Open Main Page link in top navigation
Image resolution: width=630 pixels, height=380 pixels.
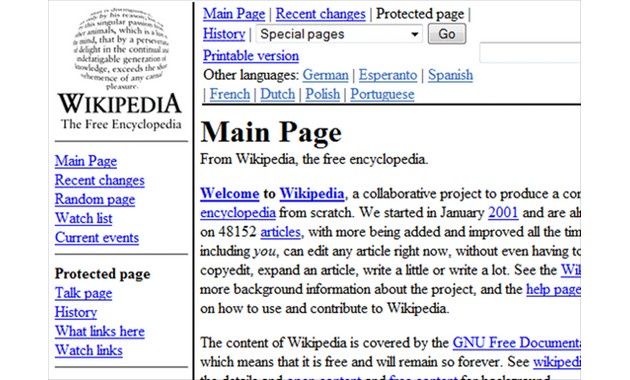pyautogui.click(x=234, y=14)
